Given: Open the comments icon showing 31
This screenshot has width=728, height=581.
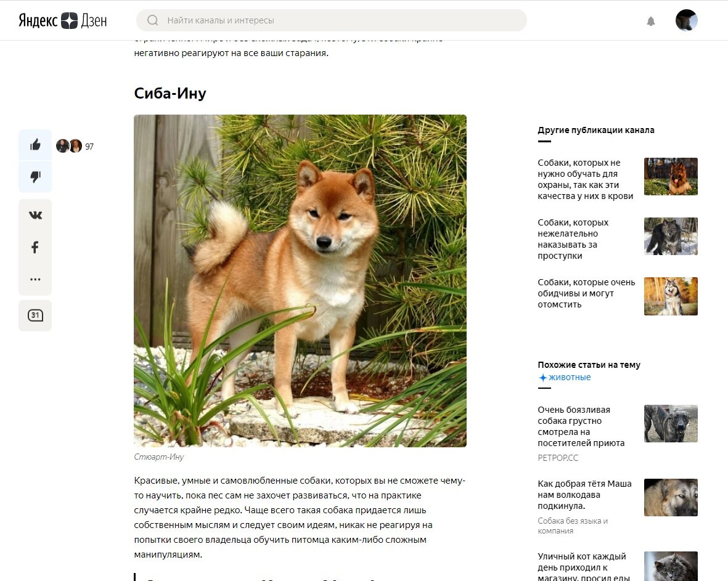Looking at the screenshot, I should [35, 315].
